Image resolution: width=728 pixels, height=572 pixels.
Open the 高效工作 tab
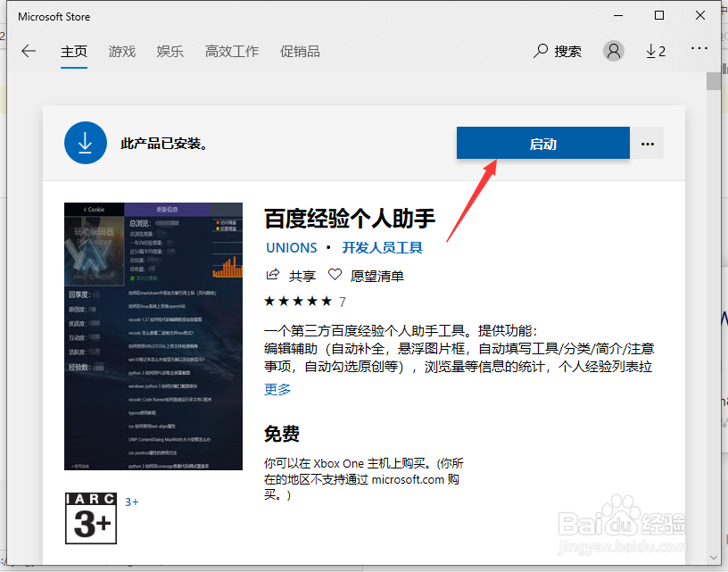tap(232, 51)
